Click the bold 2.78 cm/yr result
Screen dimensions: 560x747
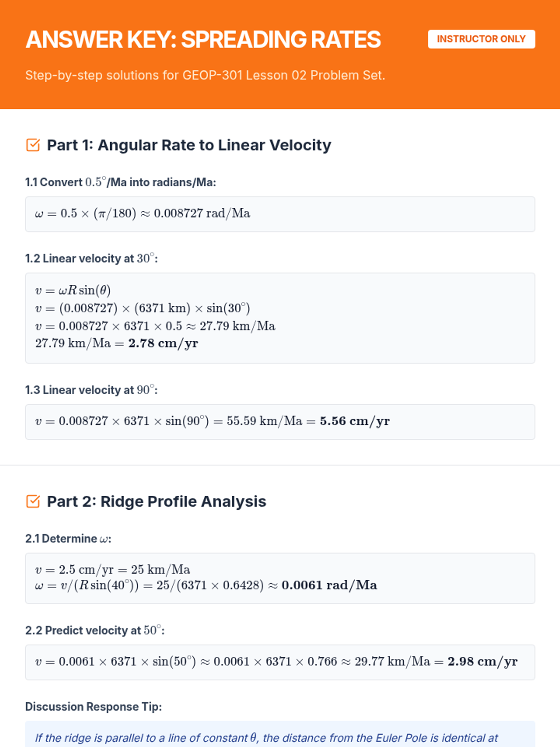click(x=163, y=344)
